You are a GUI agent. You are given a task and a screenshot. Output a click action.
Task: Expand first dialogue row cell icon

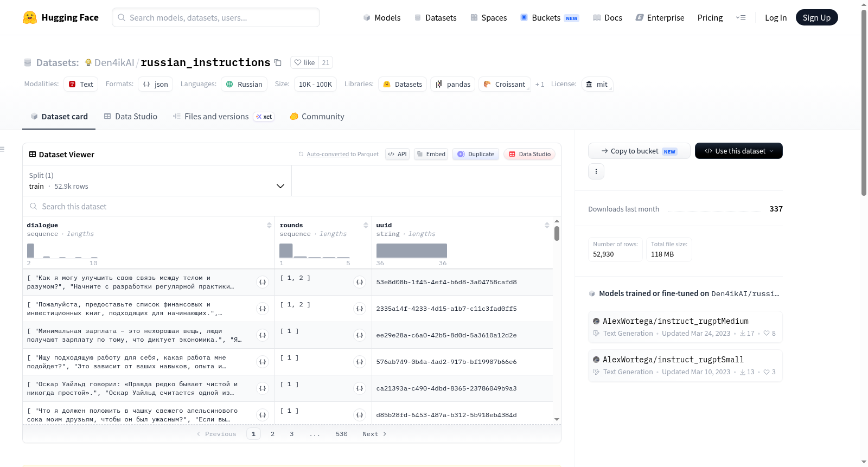(x=263, y=282)
